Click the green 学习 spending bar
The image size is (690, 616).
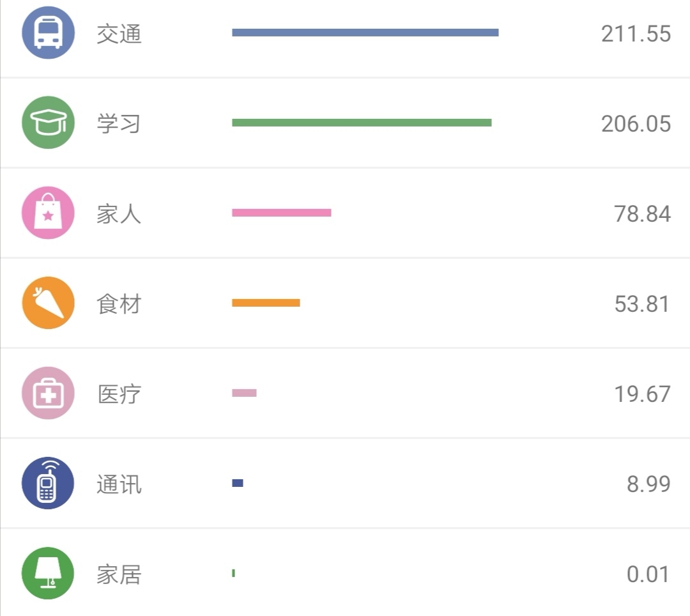point(362,123)
